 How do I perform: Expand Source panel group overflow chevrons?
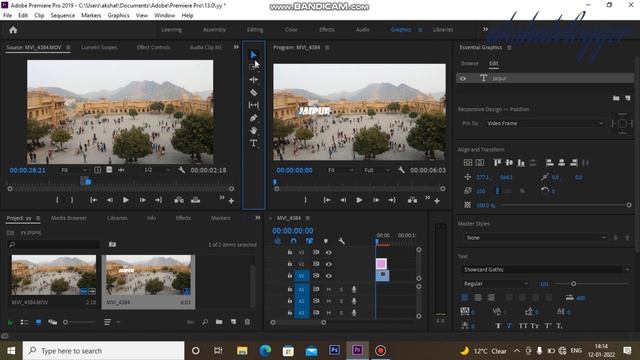(236, 47)
